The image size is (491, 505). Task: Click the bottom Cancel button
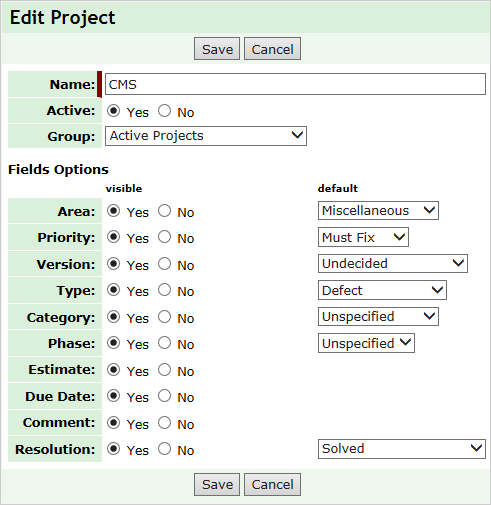[x=272, y=484]
